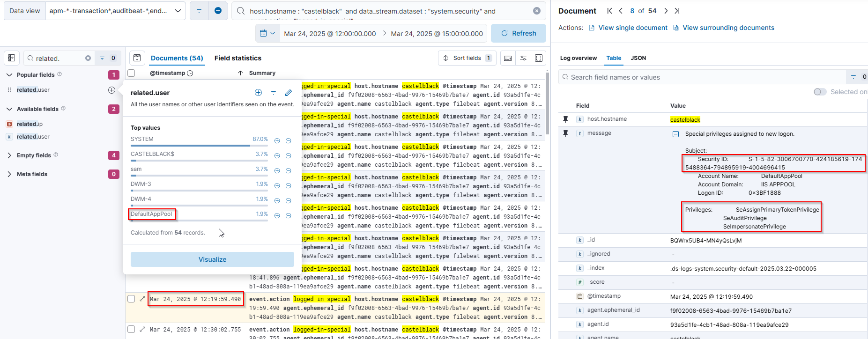This screenshot has height=339, width=868.
Task: Open the grid density settings
Action: tap(508, 58)
